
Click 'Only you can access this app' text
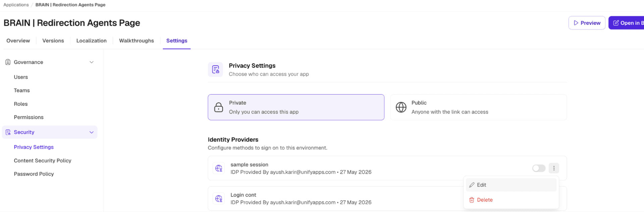[264, 112]
